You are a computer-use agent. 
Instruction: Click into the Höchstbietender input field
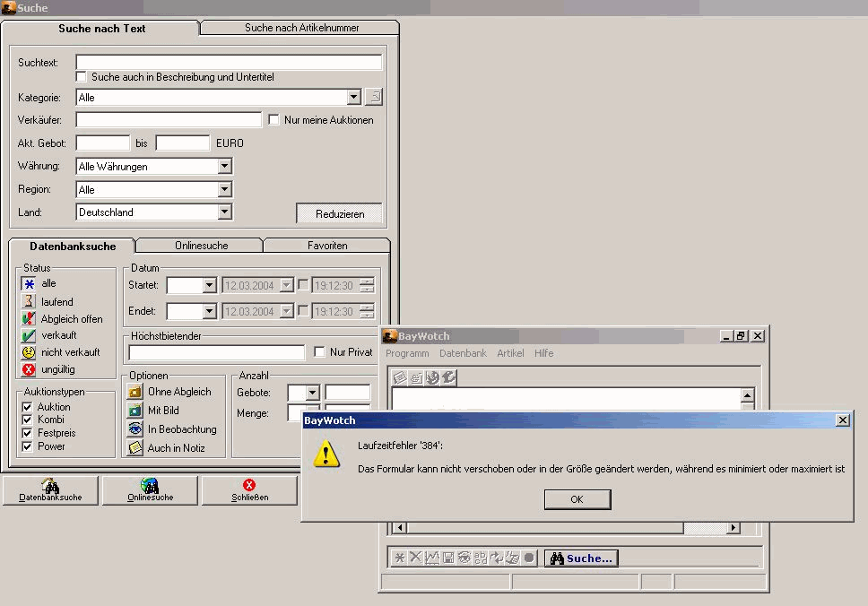click(x=216, y=352)
